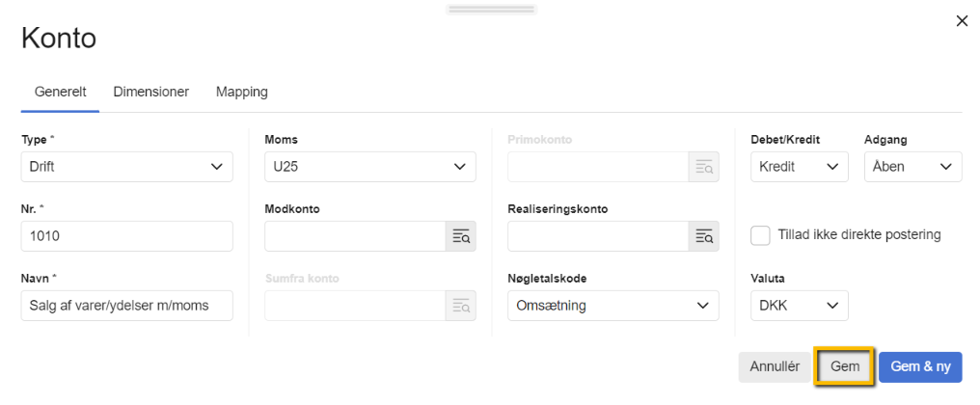The image size is (980, 405).
Task: Enable Tillad ikke direkte postering checkbox
Action: pos(760,235)
